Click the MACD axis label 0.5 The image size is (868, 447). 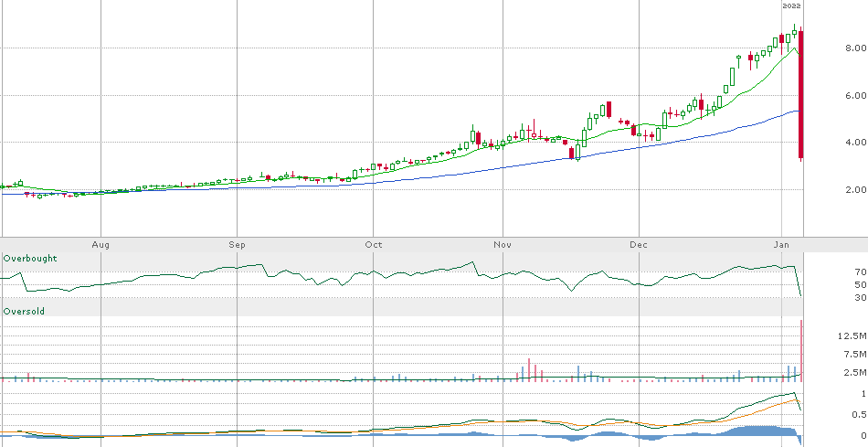859,415
